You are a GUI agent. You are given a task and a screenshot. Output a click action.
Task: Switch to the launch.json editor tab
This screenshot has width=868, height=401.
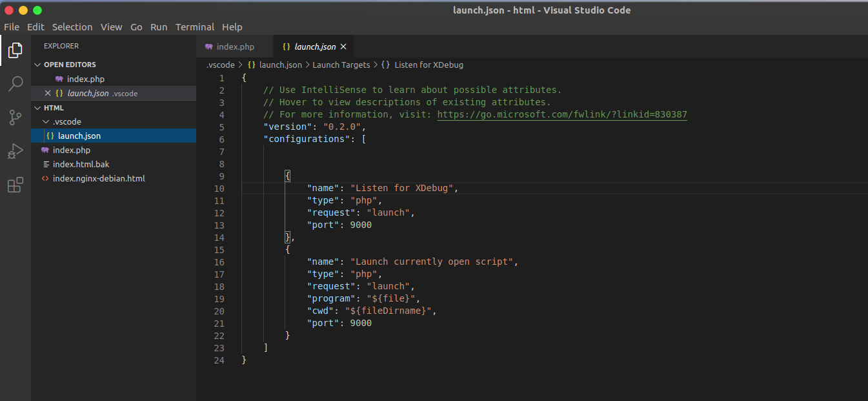pyautogui.click(x=314, y=46)
